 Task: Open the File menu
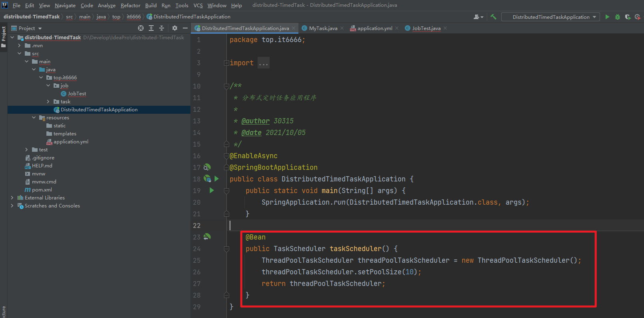tap(16, 5)
